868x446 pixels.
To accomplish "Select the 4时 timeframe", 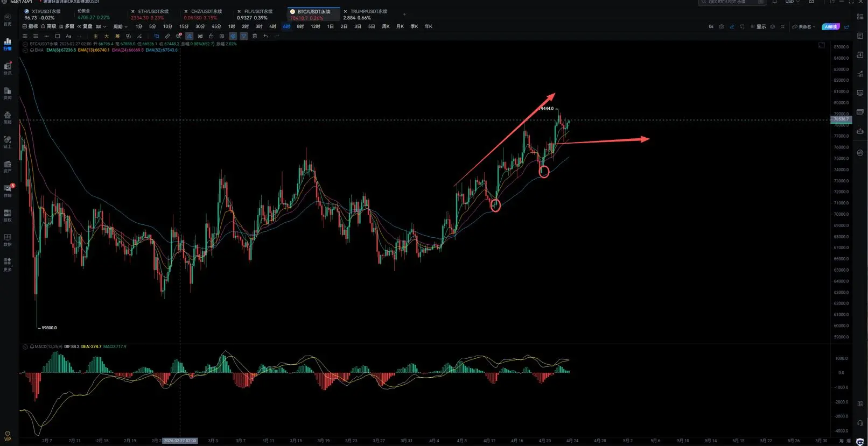I will pos(272,26).
